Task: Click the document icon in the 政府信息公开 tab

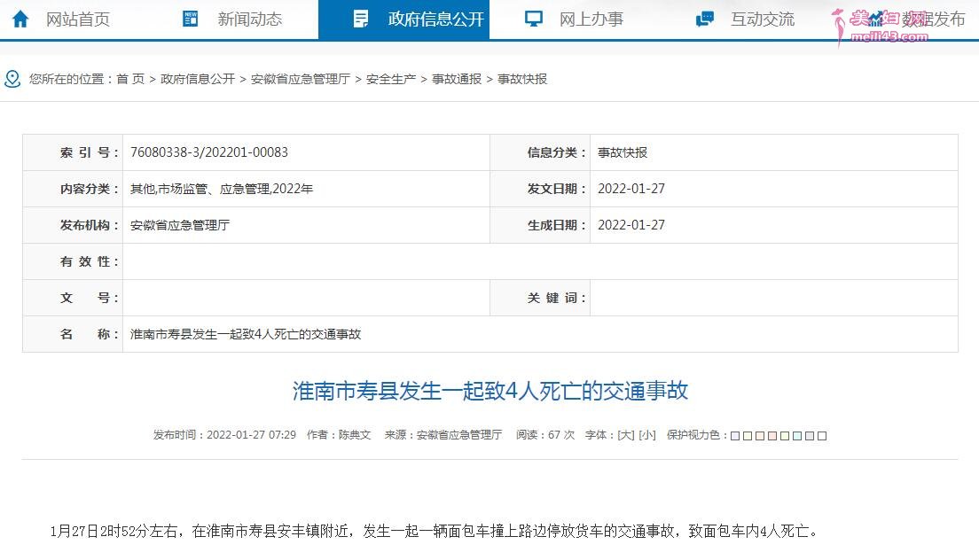Action: 361,19
